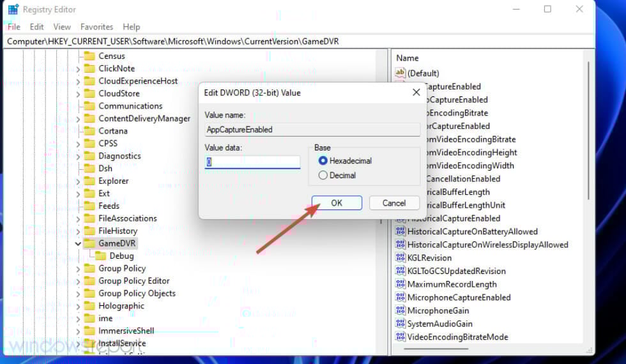Select the Dsh key
The height and width of the screenshot is (364, 626).
coord(105,168)
